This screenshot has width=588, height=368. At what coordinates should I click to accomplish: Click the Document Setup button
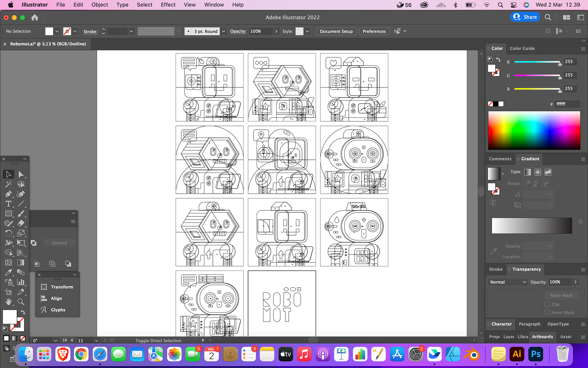coord(336,31)
